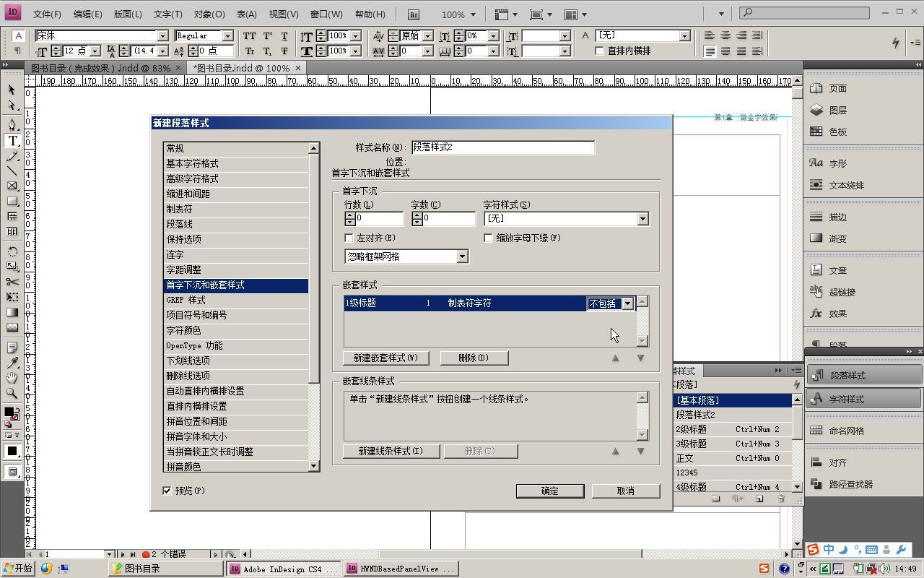Enable the 左对齐 checkbox
This screenshot has height=578, width=924.
[x=349, y=238]
